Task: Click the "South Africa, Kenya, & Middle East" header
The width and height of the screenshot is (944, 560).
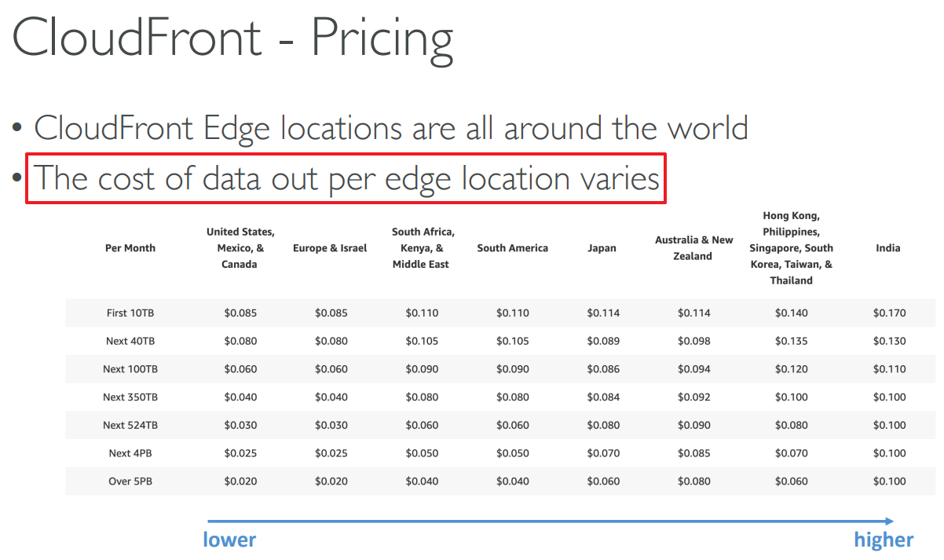Action: (x=423, y=248)
